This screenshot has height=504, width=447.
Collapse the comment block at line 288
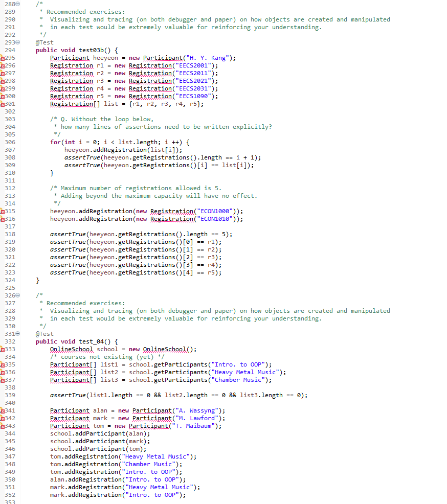coord(18,4)
